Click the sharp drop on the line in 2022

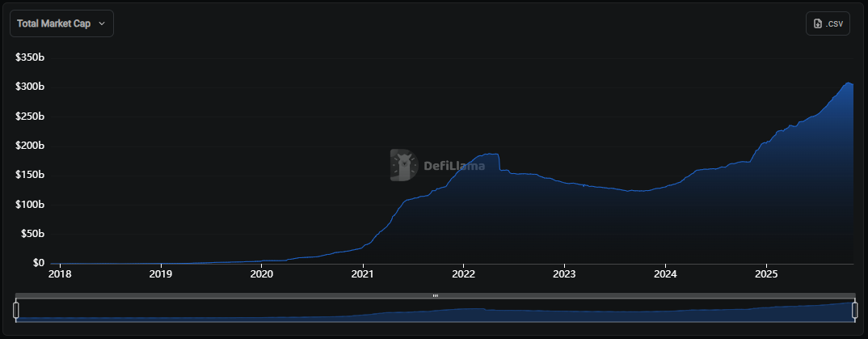pos(499,162)
